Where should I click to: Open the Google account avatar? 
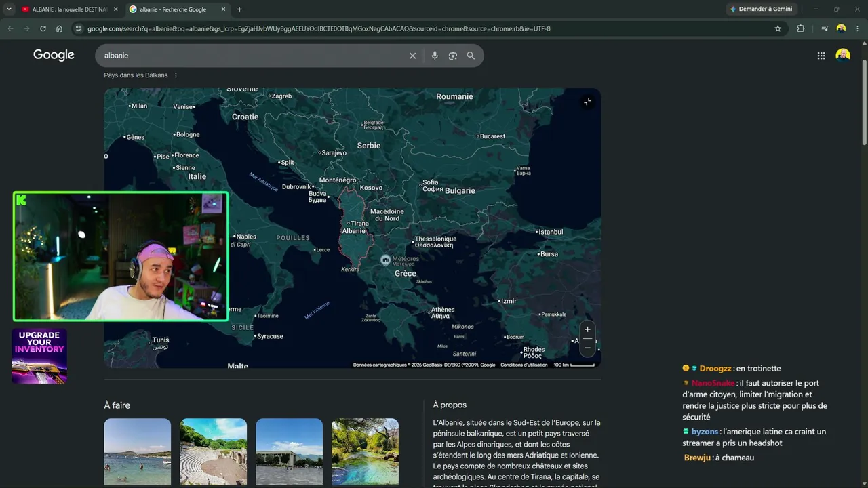[843, 56]
